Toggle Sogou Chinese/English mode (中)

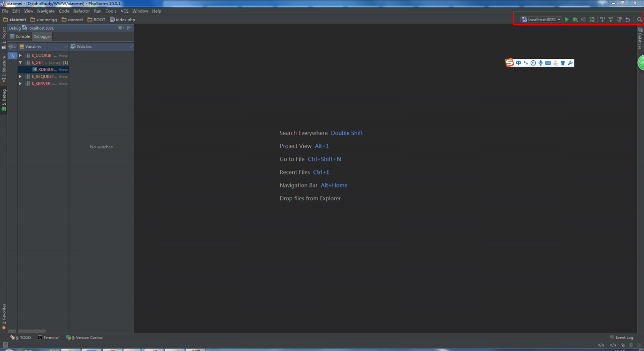tap(519, 63)
